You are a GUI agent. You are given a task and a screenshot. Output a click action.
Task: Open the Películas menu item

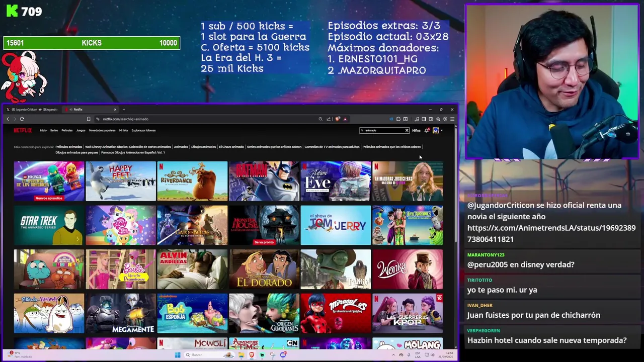[67, 130]
